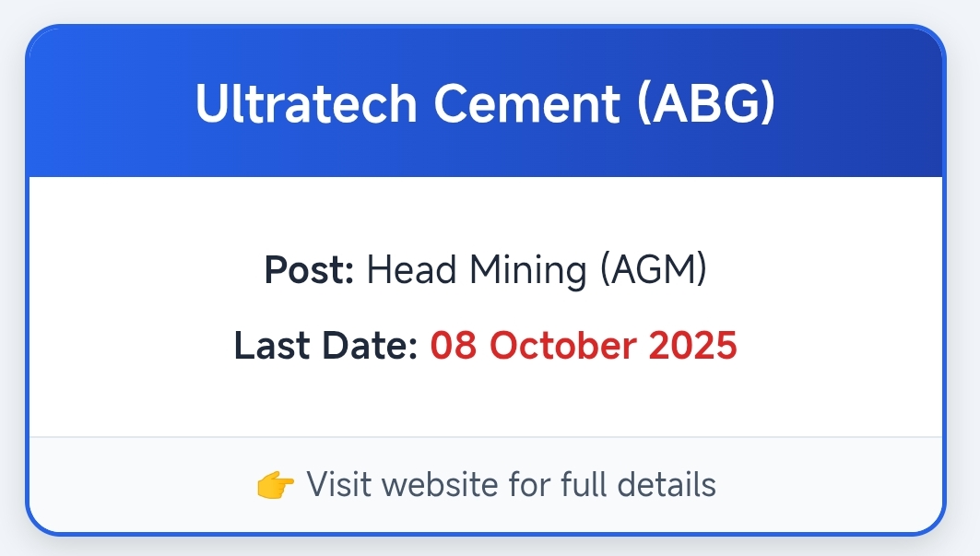Click the Ultratech Cement (ABG) card heading
Viewport: 980px width, 556px height.
click(x=486, y=104)
